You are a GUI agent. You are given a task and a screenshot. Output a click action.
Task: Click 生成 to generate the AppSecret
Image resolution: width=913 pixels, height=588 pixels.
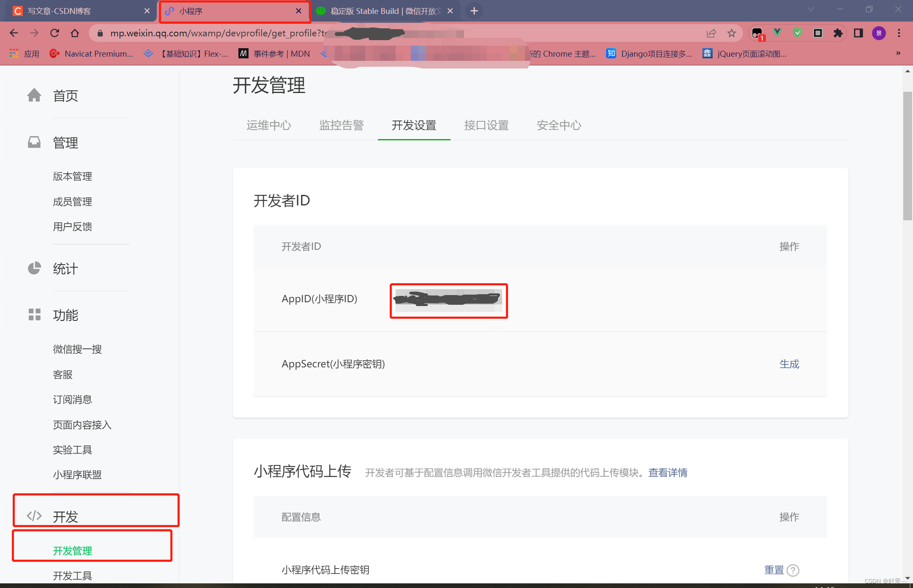[789, 364]
